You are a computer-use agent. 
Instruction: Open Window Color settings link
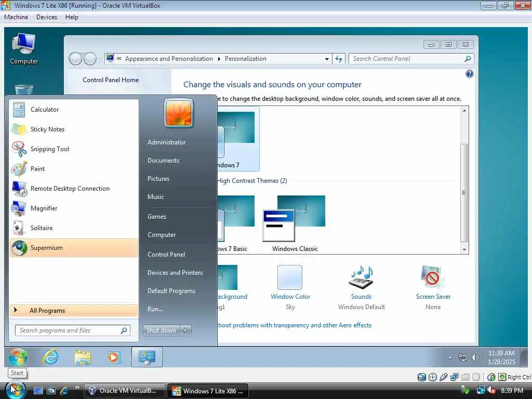(290, 297)
